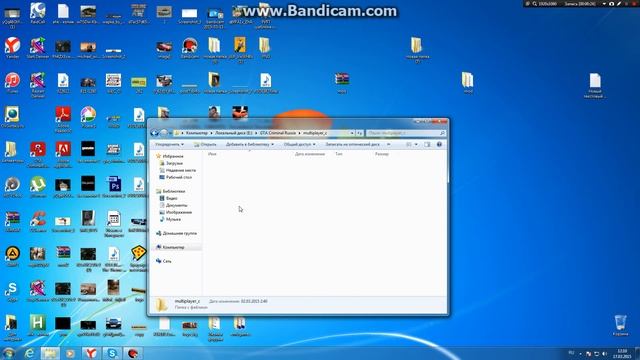Select the RaidCall desktop icon
This screenshot has width=640, height=360.
coord(38,13)
